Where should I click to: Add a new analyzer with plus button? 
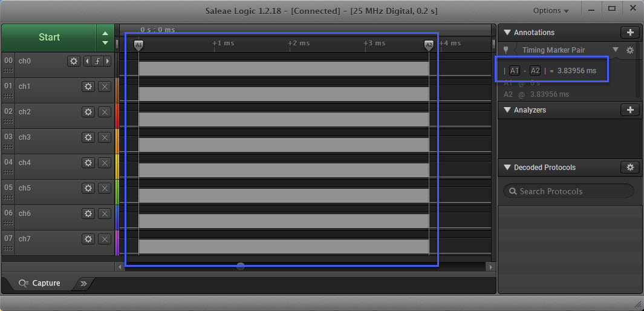pyautogui.click(x=629, y=110)
